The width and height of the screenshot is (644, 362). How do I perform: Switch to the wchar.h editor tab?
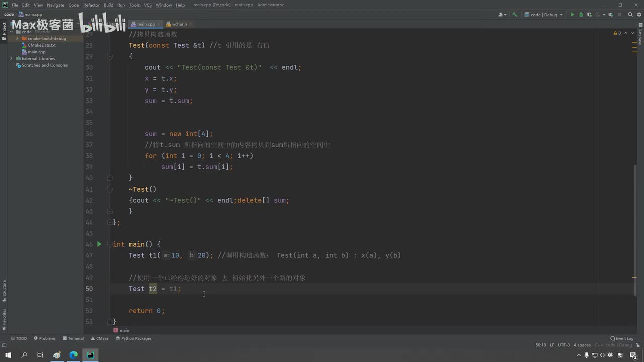(x=179, y=24)
